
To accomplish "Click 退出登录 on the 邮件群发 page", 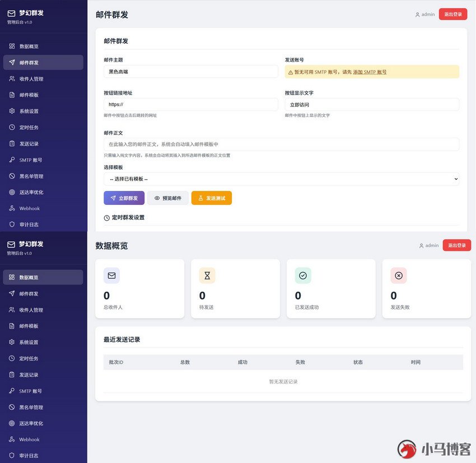I will click(453, 14).
